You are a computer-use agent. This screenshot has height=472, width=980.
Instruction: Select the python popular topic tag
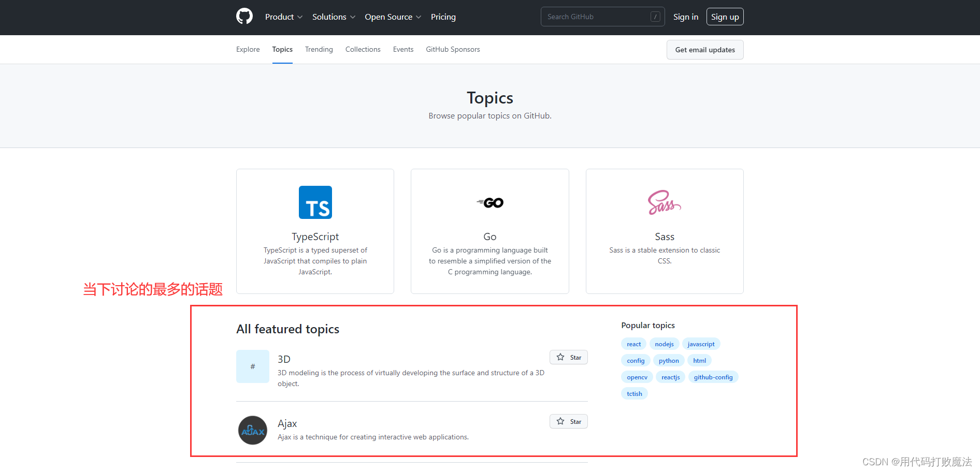coord(669,361)
